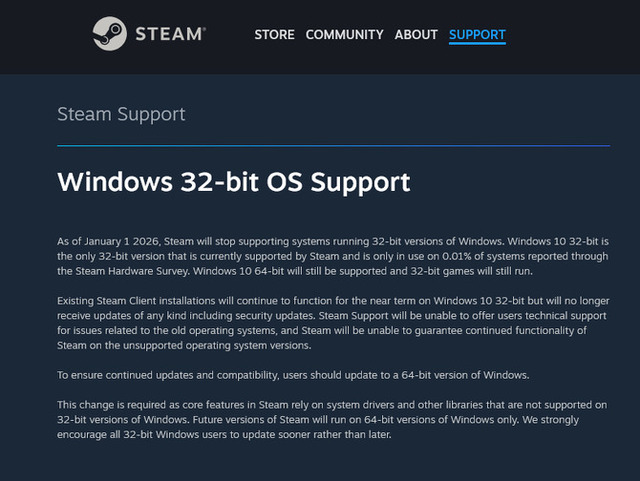The image size is (640, 481).
Task: Click the Windows 32-bit OS Support title
Action: pyautogui.click(x=234, y=182)
